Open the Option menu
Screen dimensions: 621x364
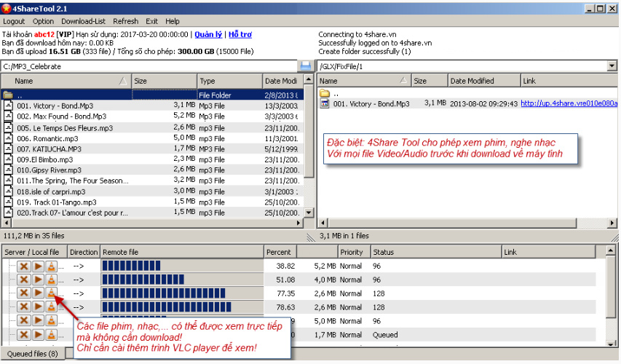click(43, 21)
